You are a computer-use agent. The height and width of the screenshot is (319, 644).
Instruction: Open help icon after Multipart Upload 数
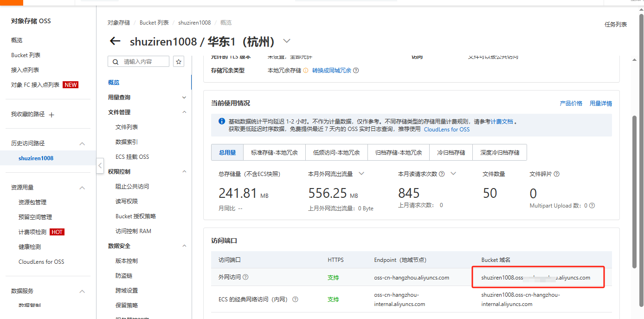592,206
